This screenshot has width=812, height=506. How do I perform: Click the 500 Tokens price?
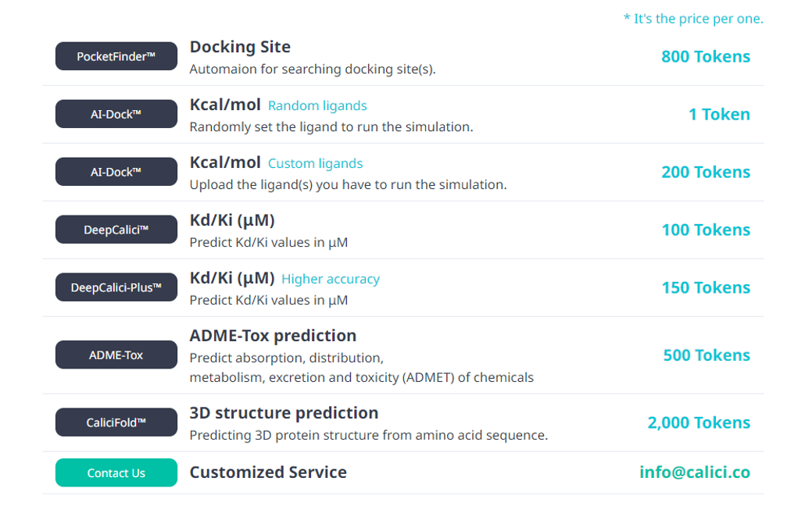(x=706, y=355)
